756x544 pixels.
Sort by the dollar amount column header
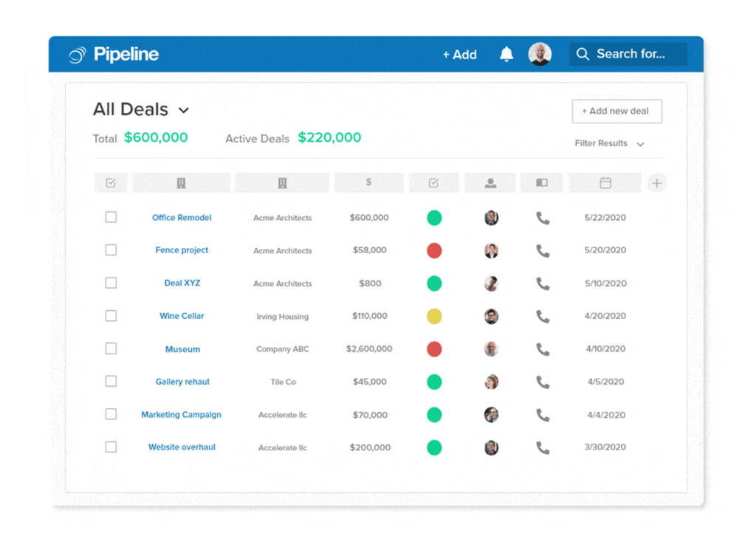tap(368, 183)
